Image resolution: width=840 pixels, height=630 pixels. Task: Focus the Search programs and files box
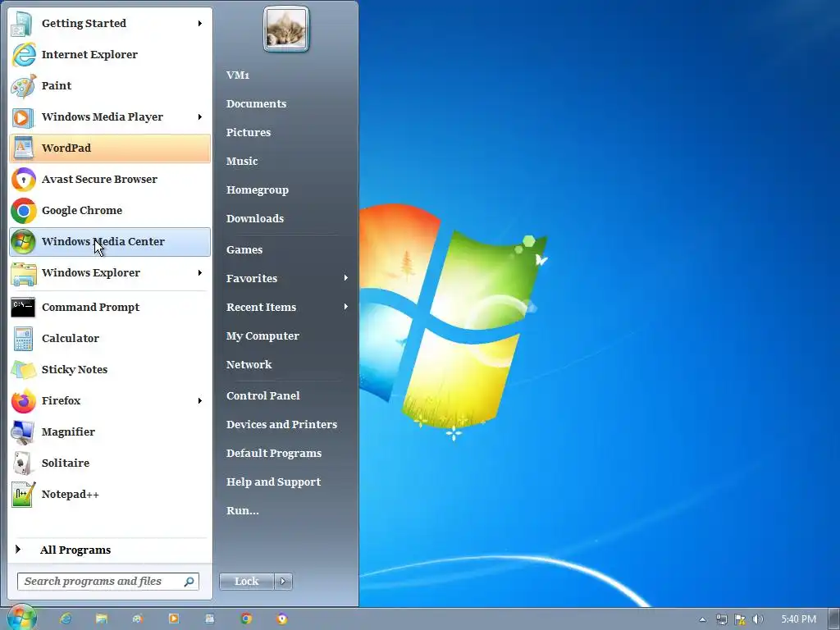pyautogui.click(x=108, y=582)
